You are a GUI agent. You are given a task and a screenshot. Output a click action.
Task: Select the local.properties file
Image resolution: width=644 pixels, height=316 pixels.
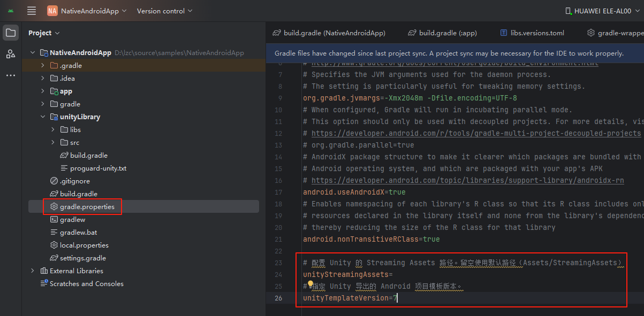click(84, 245)
